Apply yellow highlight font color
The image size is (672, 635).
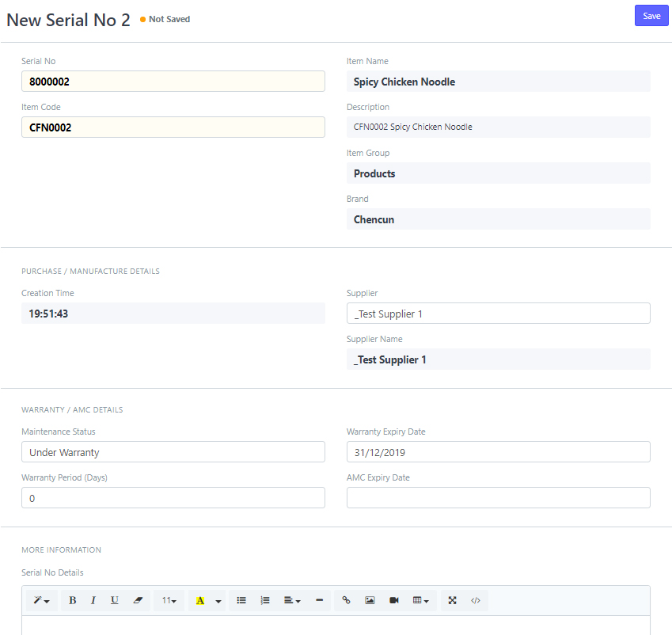(x=199, y=600)
